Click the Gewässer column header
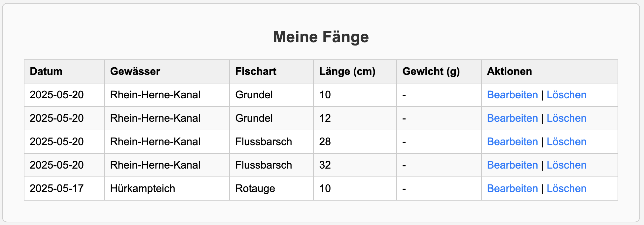The width and height of the screenshot is (644, 225). coord(167,71)
